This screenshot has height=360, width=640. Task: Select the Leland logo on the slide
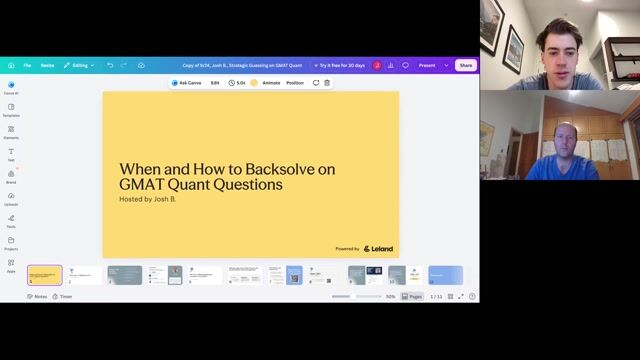coord(378,249)
